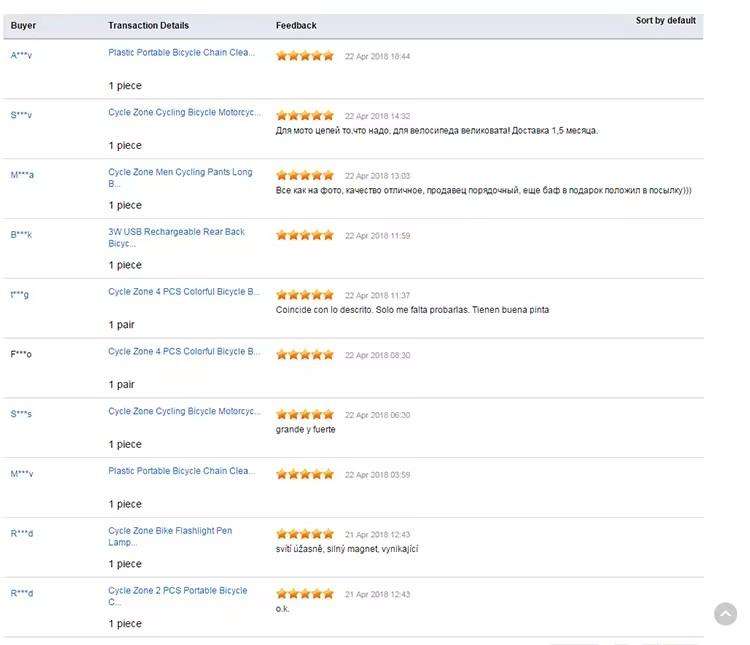Open buyer R***d link with Flashlight Pen review
750x645 pixels.
pyautogui.click(x=22, y=534)
